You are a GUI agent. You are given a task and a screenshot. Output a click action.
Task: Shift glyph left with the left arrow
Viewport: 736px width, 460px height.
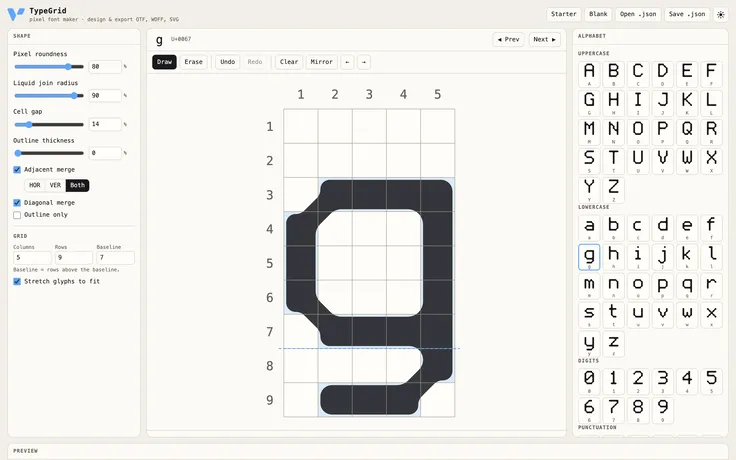tap(347, 62)
